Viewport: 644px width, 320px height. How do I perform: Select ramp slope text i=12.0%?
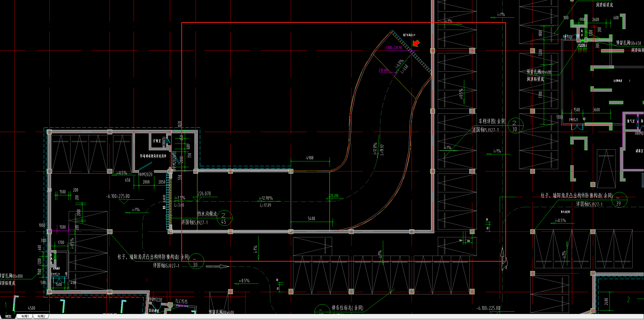click(375, 149)
